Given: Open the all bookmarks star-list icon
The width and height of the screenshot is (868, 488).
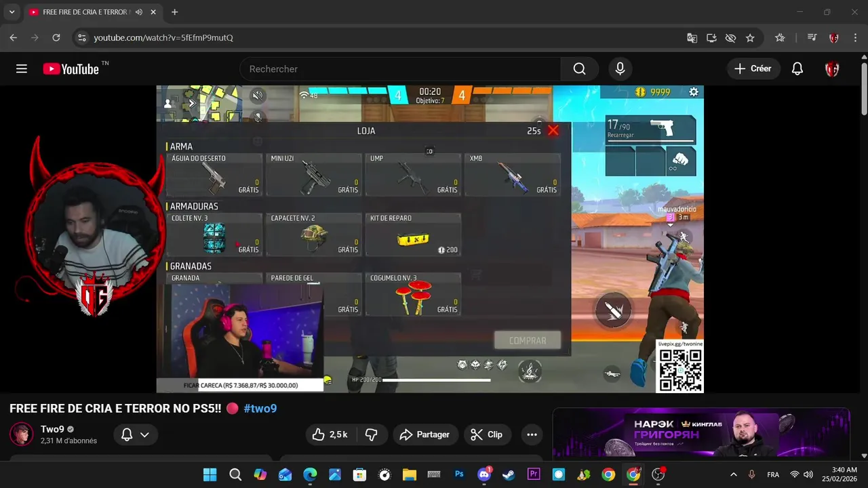Looking at the screenshot, I should point(780,38).
